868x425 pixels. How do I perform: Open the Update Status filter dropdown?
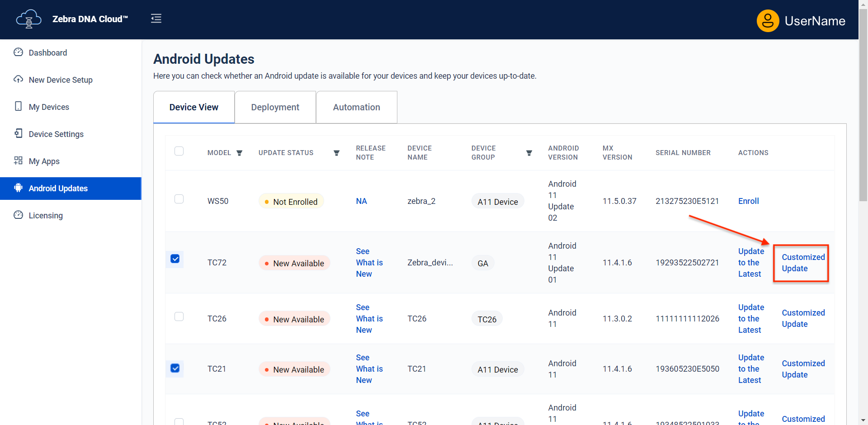(336, 153)
